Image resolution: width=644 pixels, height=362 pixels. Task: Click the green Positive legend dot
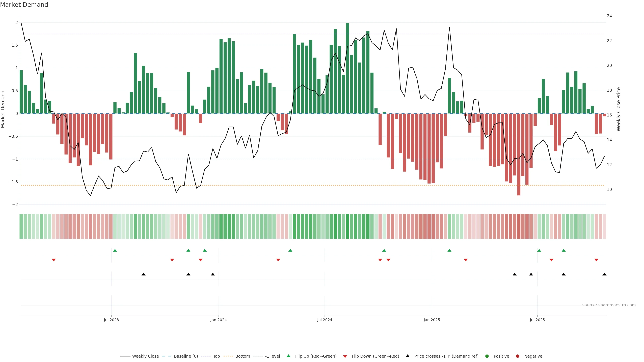point(487,356)
